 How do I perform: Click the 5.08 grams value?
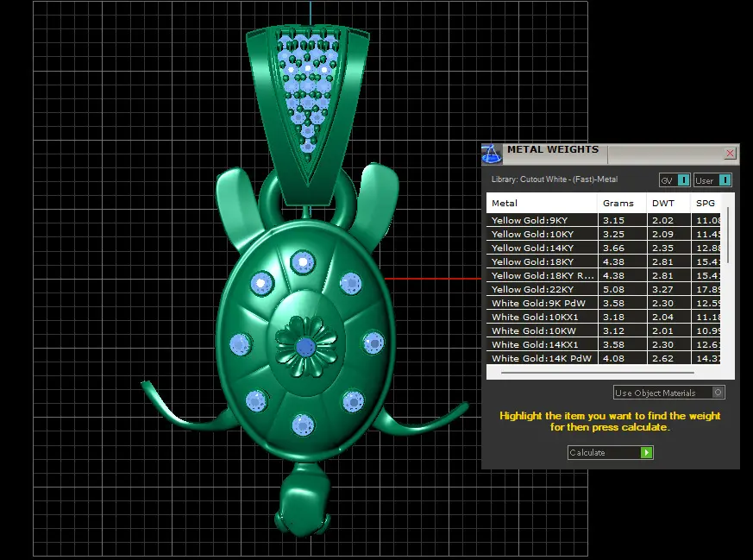click(x=614, y=290)
